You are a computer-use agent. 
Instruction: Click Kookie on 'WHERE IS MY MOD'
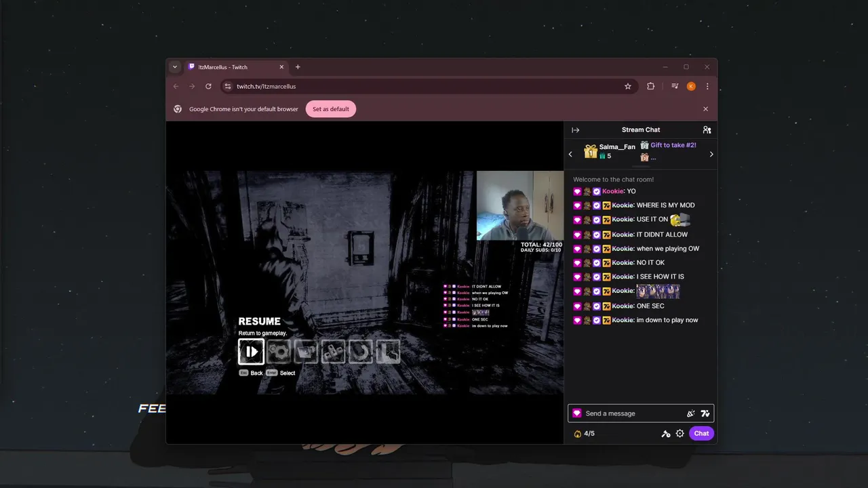[x=623, y=205]
